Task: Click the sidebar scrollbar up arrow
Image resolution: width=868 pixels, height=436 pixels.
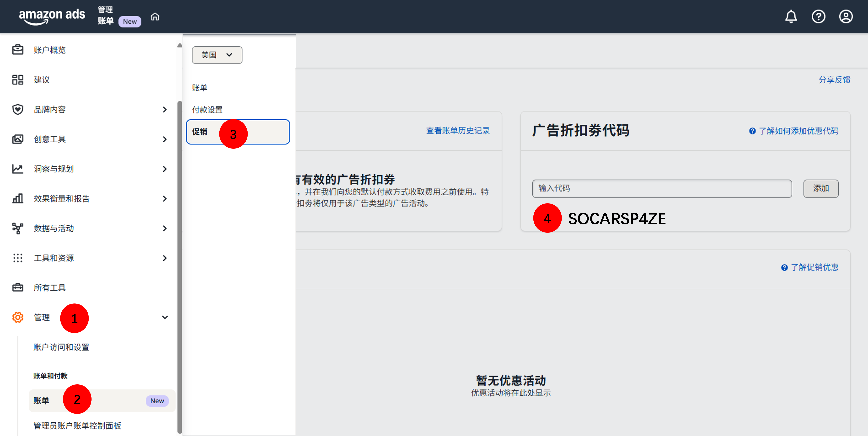Action: click(180, 45)
